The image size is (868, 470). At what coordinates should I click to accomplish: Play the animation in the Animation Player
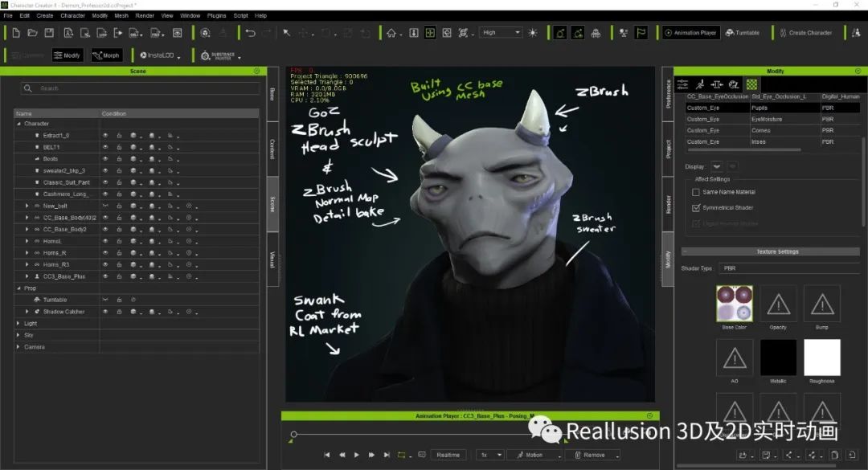pyautogui.click(x=357, y=455)
